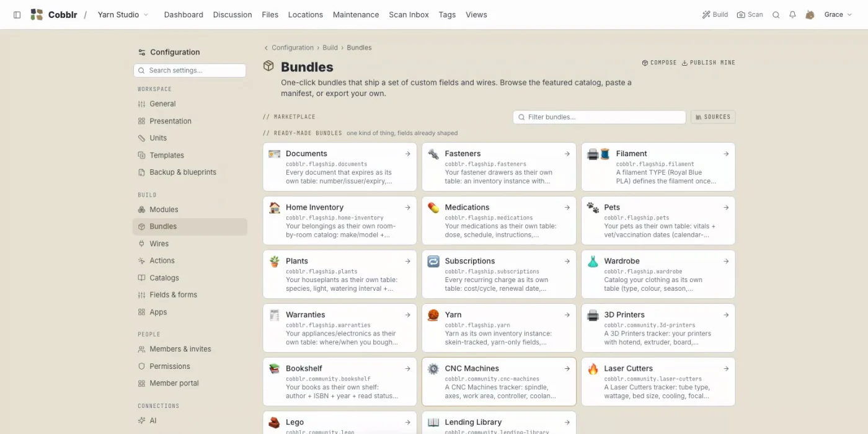868x434 pixels.
Task: Click the Bookshelf books icon
Action: [x=275, y=369]
